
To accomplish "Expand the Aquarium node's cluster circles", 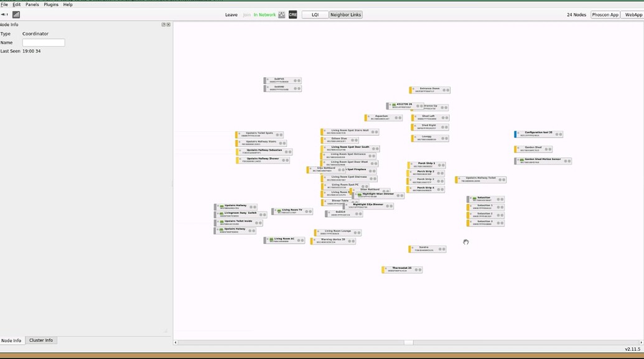I will click(395, 117).
